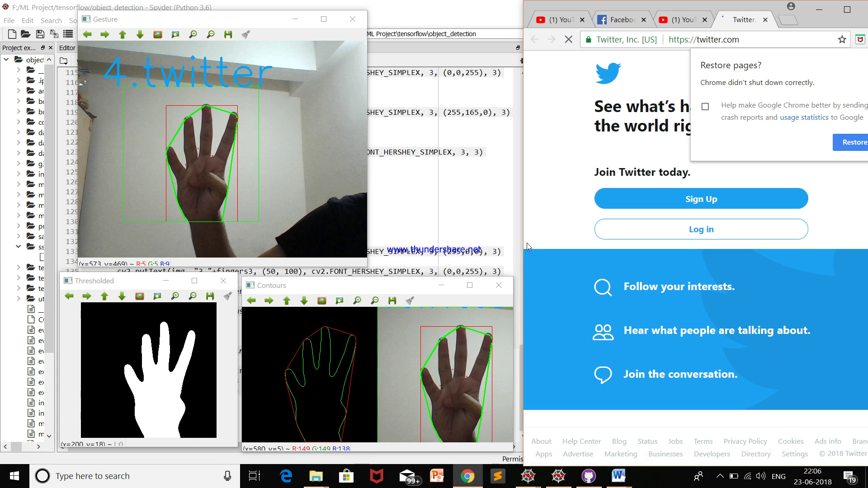Image resolution: width=868 pixels, height=488 pixels.
Task: Stop loading the Twitter page
Action: pos(569,40)
